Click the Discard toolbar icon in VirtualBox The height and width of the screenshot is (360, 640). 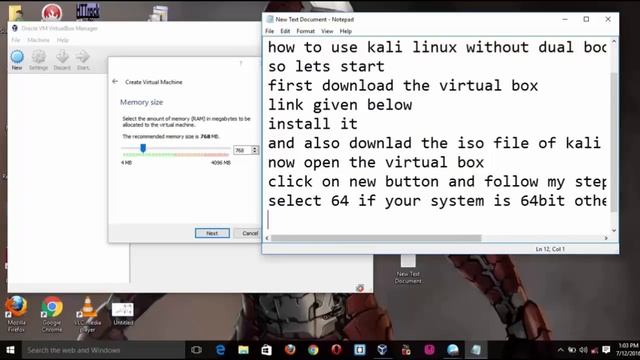pos(62,60)
